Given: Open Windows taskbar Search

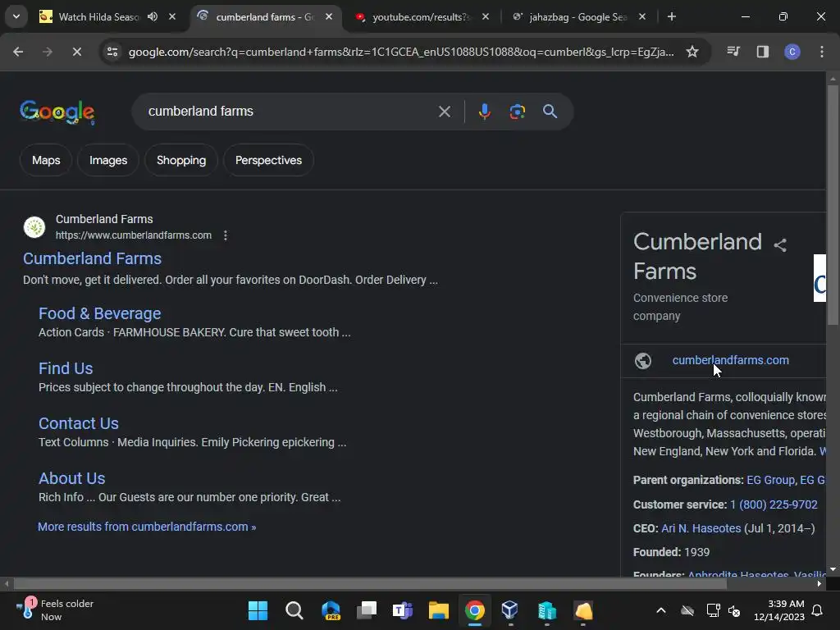Looking at the screenshot, I should (294, 610).
